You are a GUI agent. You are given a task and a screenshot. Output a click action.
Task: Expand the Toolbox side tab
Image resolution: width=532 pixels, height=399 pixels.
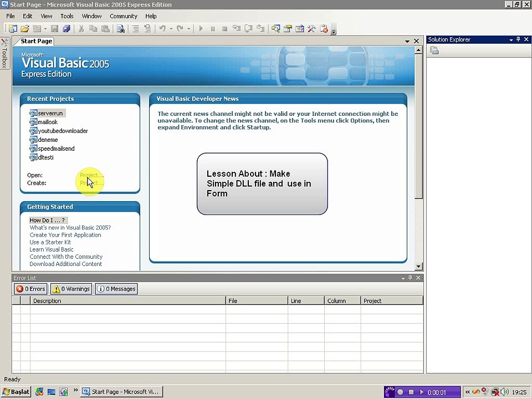(x=4, y=53)
